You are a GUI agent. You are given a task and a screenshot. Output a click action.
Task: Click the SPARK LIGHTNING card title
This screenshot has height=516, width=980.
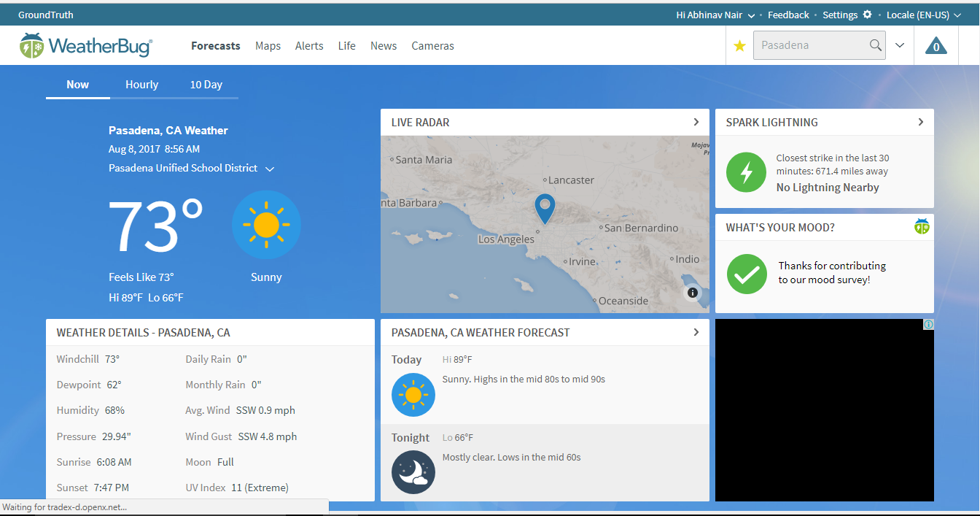(772, 123)
